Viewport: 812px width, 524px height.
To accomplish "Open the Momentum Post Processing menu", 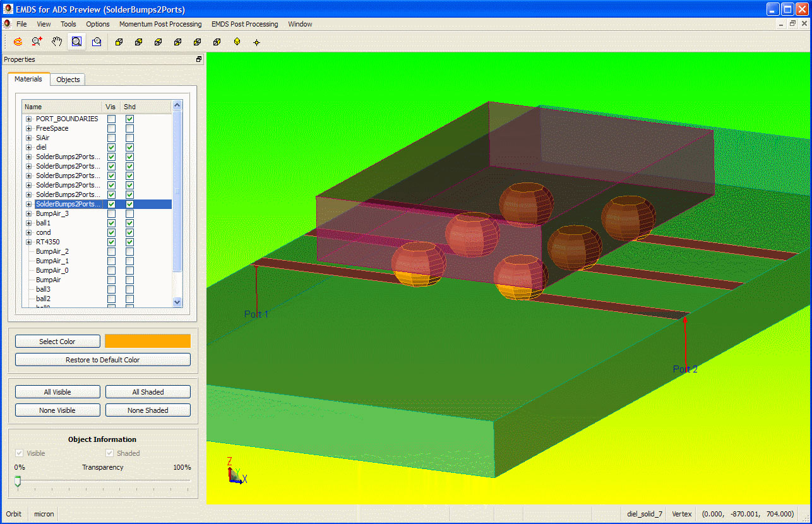I will 160,24.
